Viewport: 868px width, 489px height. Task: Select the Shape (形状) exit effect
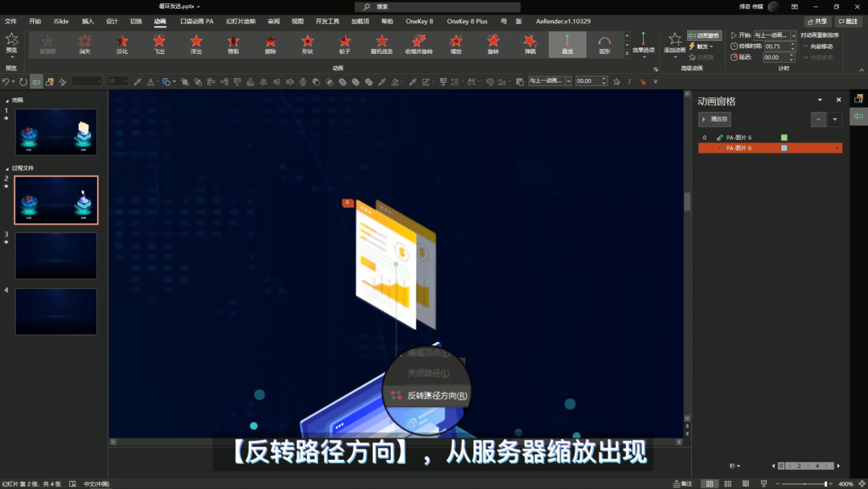[x=307, y=44]
